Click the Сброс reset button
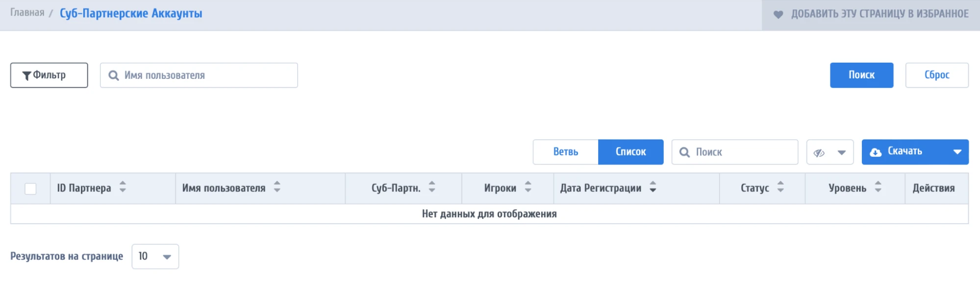 point(937,75)
